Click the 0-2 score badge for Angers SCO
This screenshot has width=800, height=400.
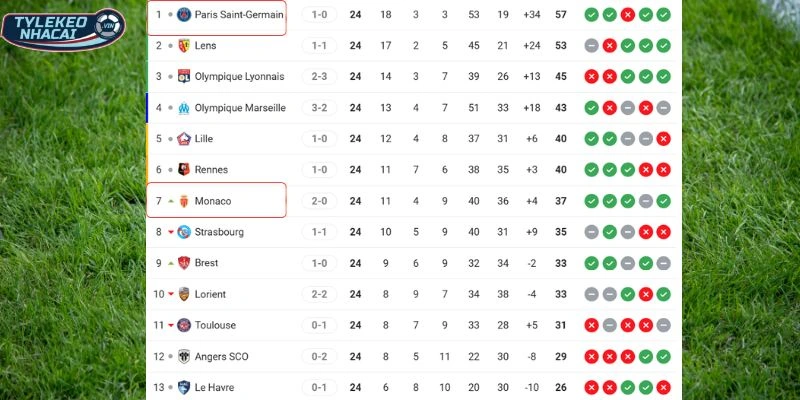320,356
